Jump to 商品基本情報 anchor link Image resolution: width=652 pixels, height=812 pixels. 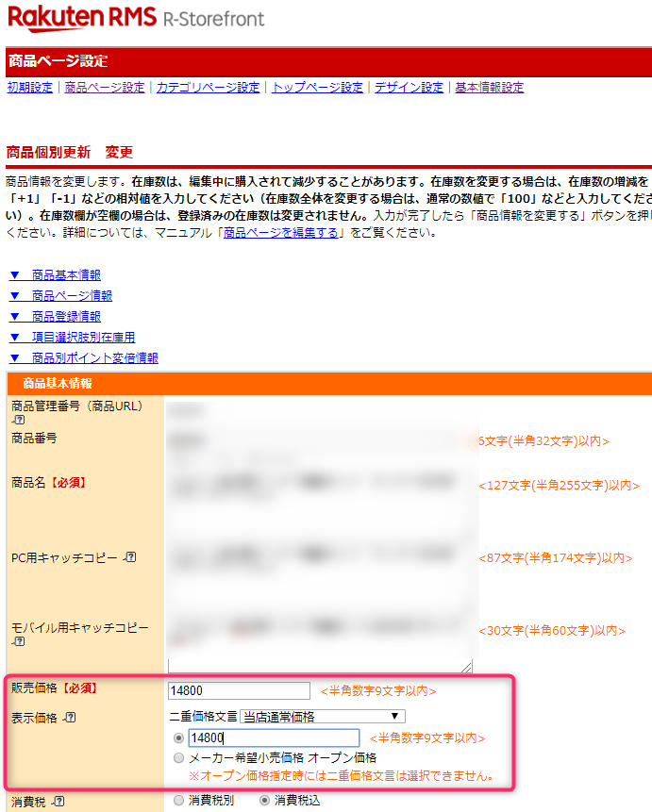[x=56, y=275]
